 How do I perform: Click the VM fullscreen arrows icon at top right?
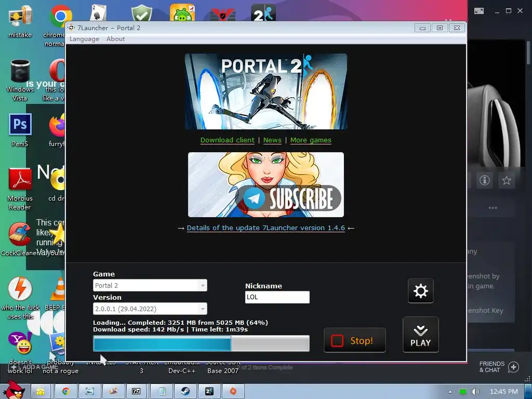[x=478, y=11]
